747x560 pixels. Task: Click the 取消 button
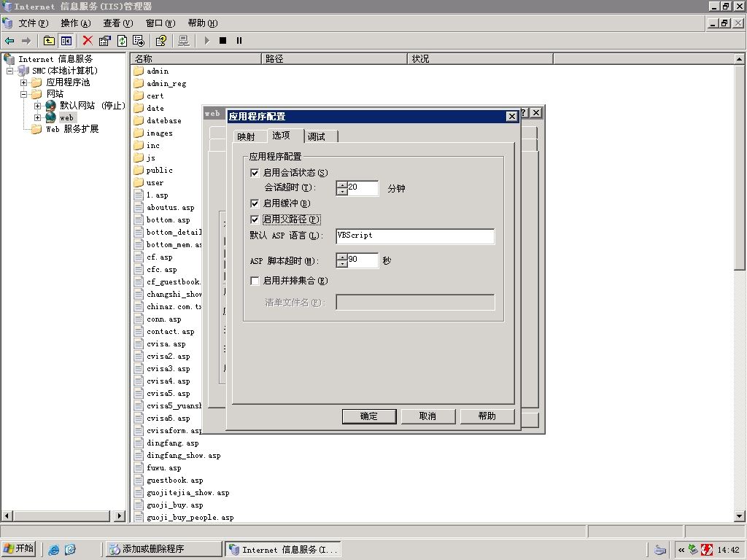[x=427, y=416]
